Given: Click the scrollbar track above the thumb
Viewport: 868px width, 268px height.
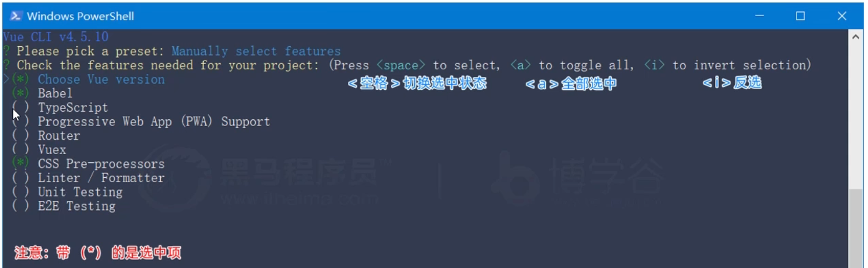Looking at the screenshot, I should [x=856, y=116].
